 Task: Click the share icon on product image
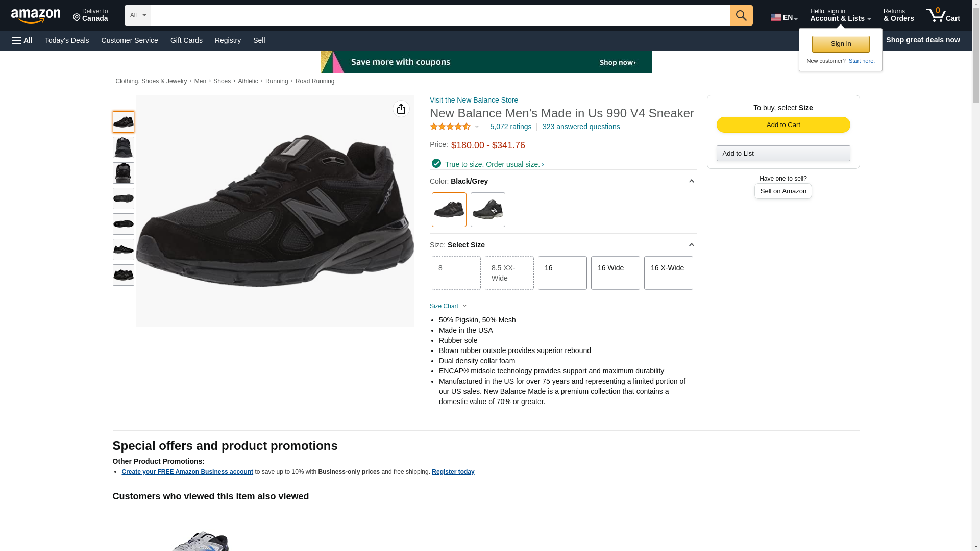[x=401, y=109]
